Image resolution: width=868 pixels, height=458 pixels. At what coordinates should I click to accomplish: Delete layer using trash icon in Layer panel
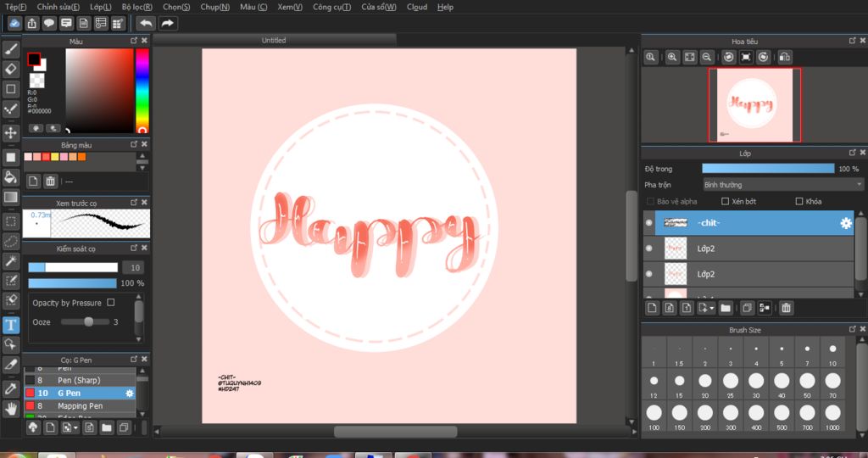tap(786, 308)
